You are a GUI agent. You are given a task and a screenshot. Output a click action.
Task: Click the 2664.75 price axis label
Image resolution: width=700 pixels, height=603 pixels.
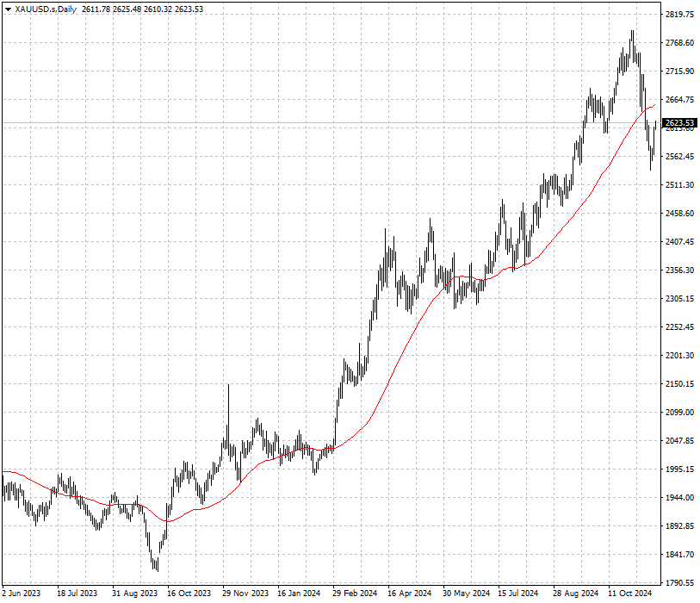click(679, 100)
